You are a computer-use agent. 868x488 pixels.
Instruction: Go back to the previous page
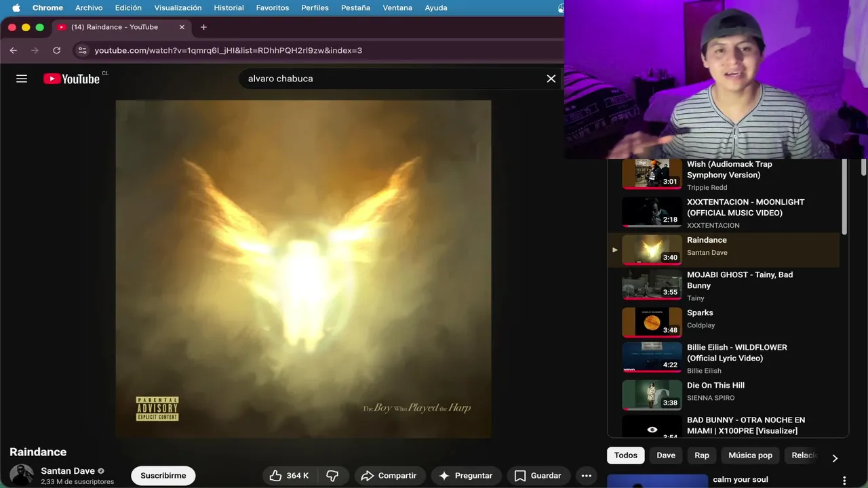pyautogui.click(x=14, y=50)
